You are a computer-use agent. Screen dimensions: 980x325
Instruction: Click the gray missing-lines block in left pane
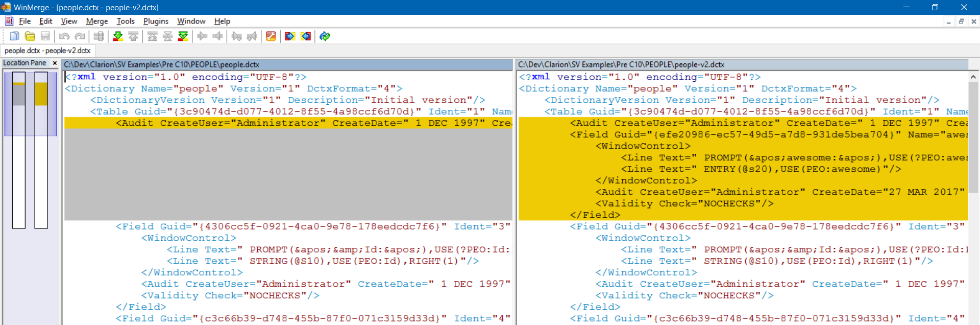[288, 175]
